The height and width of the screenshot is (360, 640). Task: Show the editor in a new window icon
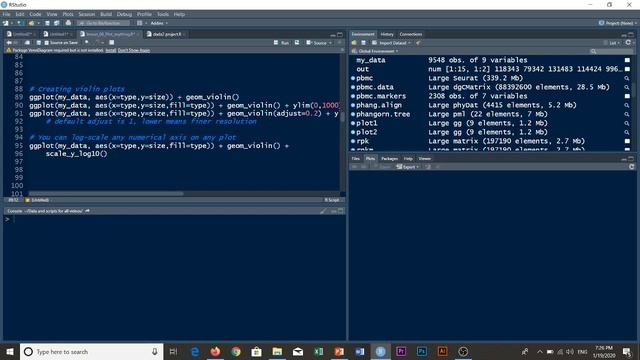pos(27,42)
